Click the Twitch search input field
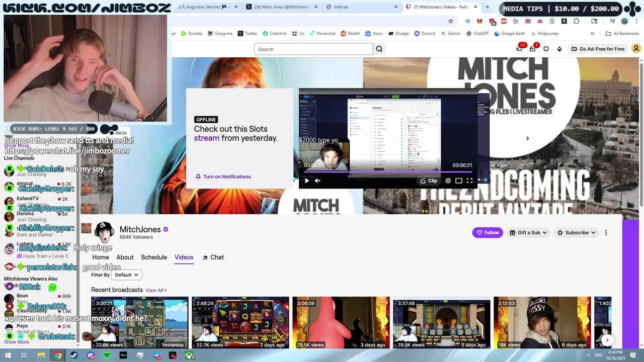 313,49
